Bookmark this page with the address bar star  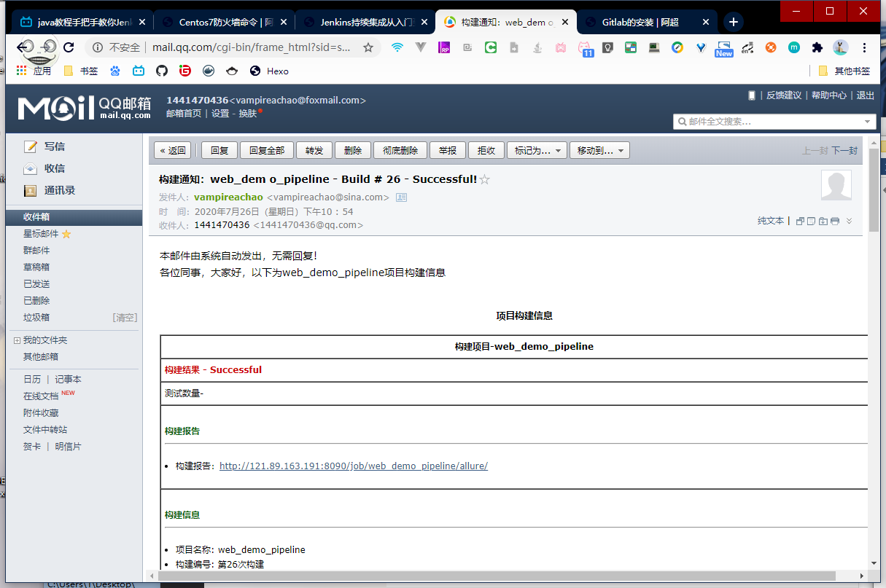coord(368,47)
